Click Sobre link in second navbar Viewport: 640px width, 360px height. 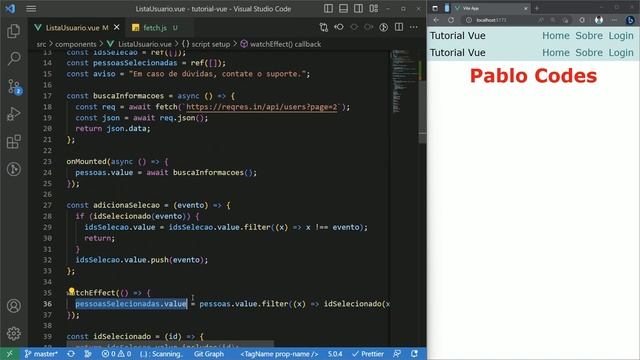click(x=589, y=53)
